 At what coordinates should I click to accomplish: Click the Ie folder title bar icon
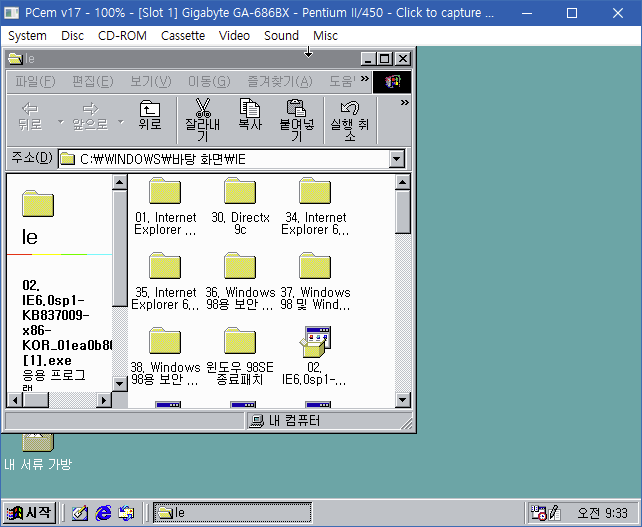point(15,59)
